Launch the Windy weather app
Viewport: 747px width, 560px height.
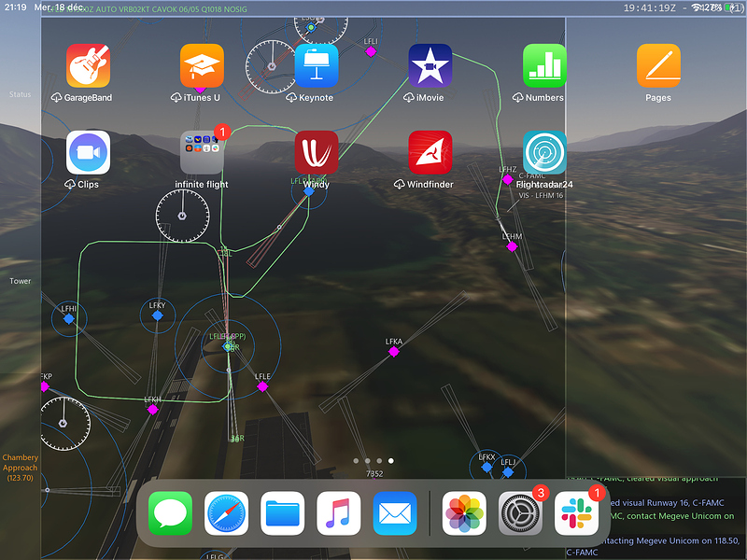[x=317, y=152]
